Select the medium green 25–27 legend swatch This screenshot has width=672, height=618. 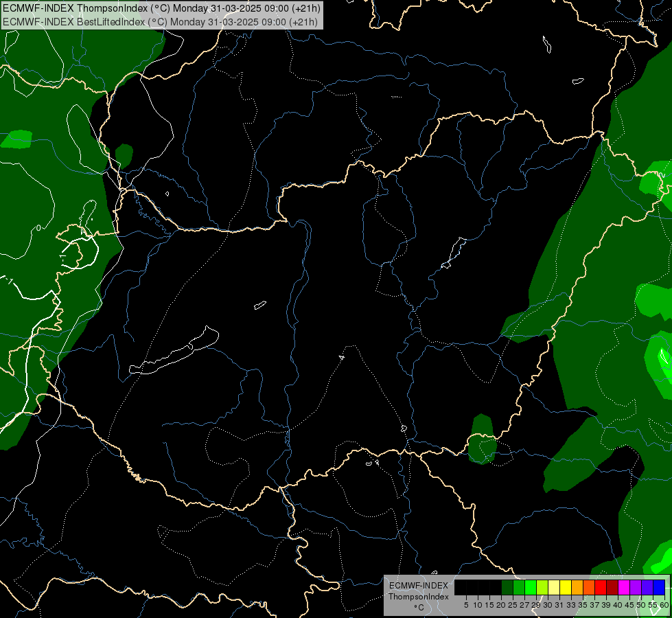pyautogui.click(x=519, y=587)
